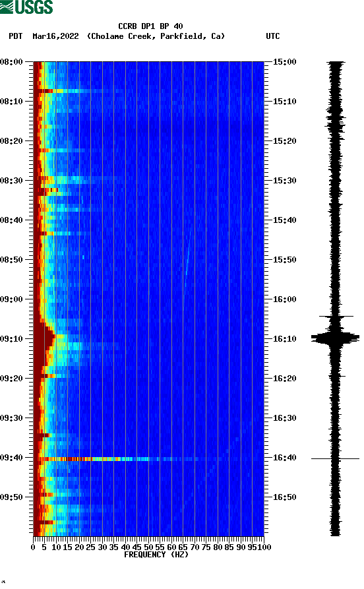Click the date 'Mar16,2022'
The image size is (364, 589).
55,36
